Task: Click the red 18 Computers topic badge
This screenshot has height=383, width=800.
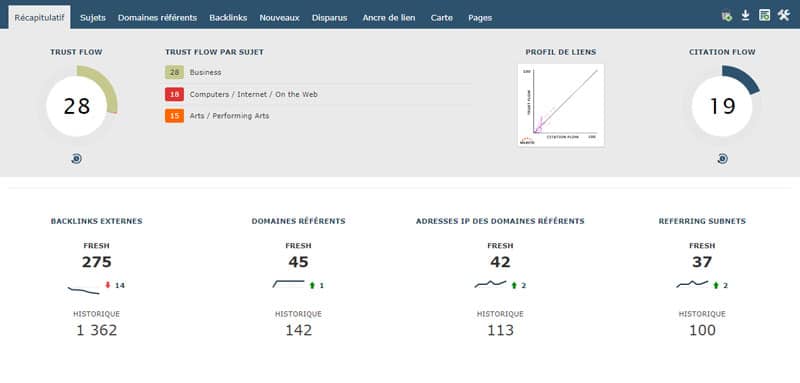Action: tap(174, 94)
